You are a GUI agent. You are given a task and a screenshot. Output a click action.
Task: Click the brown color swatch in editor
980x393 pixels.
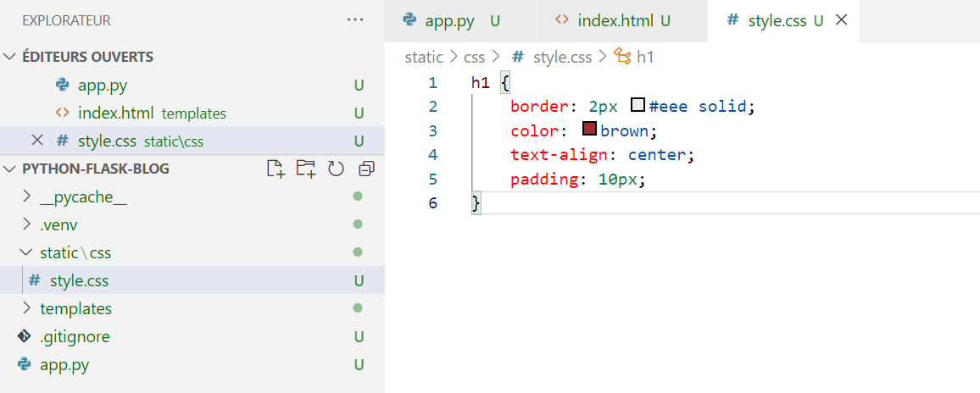[x=590, y=130]
